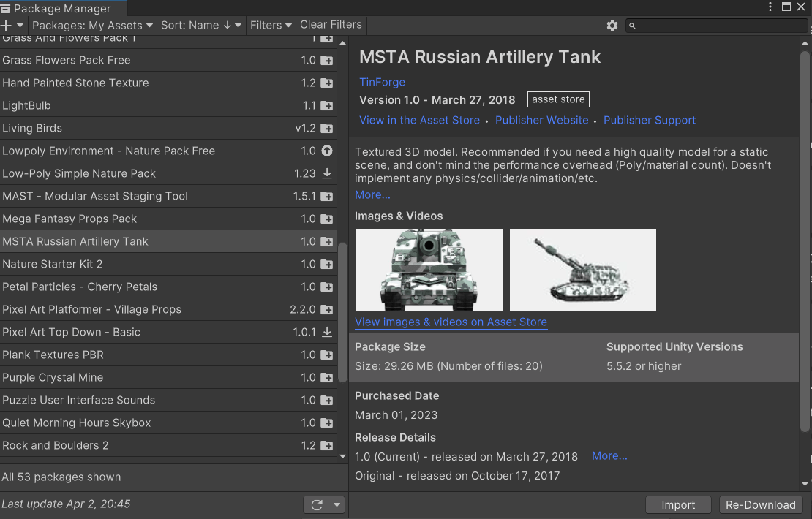Open the Package Manager settings gear
This screenshot has height=519, width=812.
(612, 26)
